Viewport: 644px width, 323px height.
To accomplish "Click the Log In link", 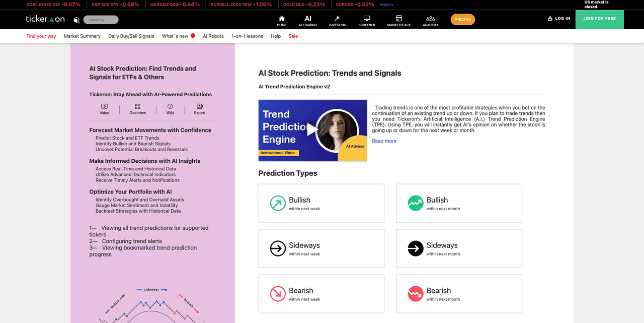I will click(562, 19).
